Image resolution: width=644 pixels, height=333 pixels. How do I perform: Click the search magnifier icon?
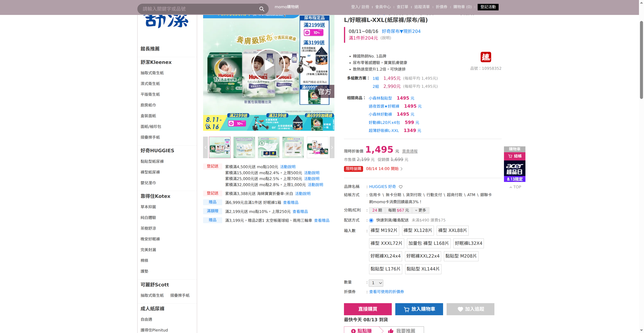click(x=261, y=9)
